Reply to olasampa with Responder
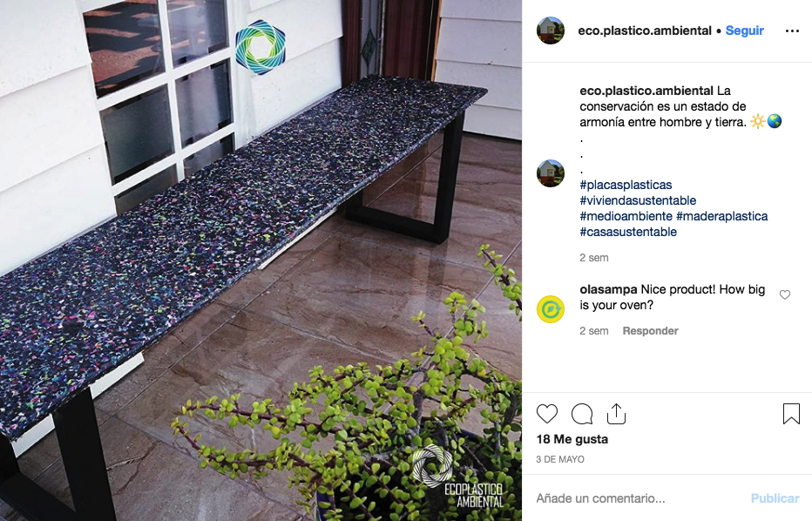812x521 pixels. pyautogui.click(x=651, y=331)
